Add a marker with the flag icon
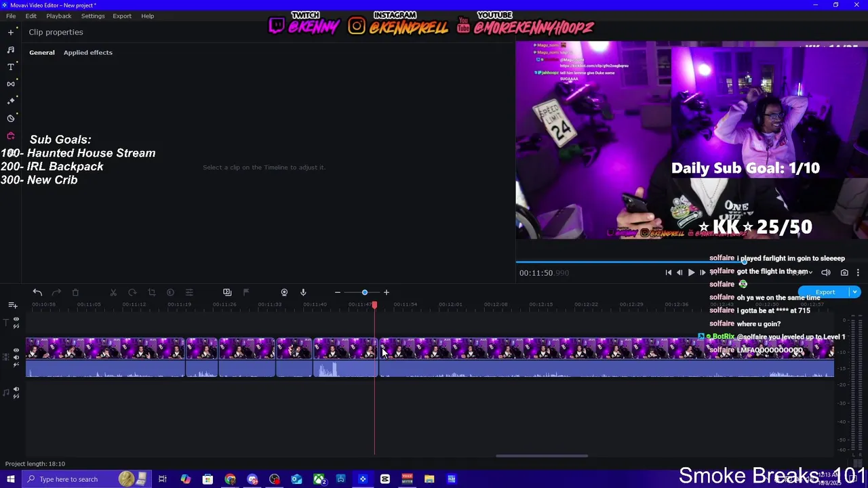This screenshot has height=488, width=868. point(246,292)
